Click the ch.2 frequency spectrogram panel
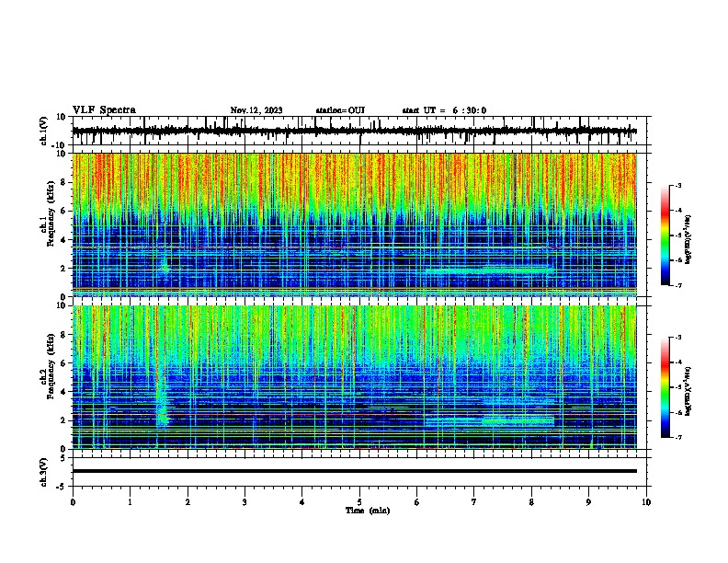The width and height of the screenshot is (728, 563). [x=354, y=377]
